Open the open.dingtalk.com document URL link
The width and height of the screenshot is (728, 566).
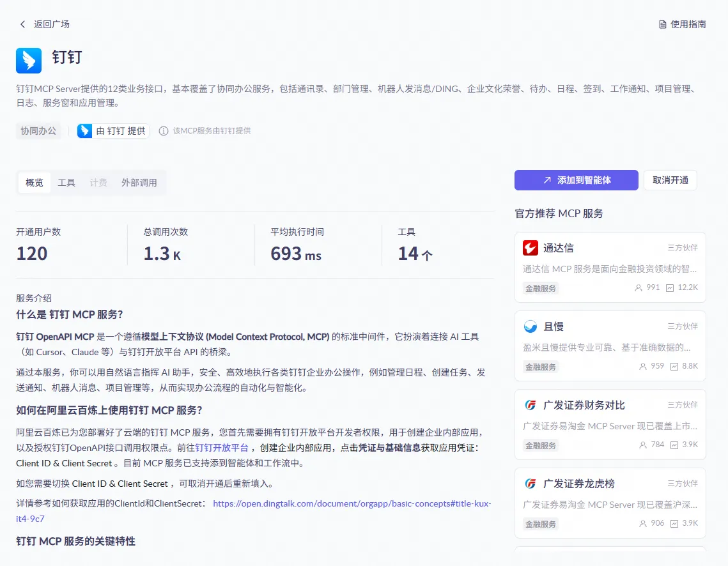tap(352, 503)
